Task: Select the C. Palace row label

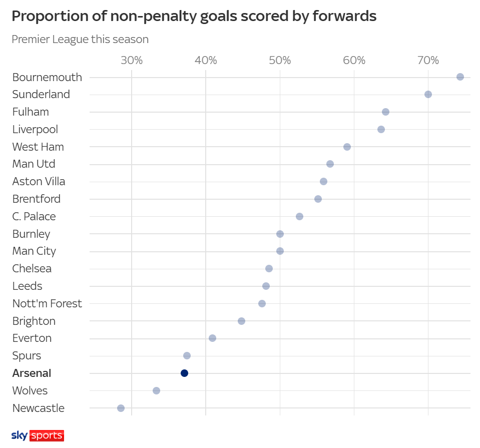Action: (34, 216)
